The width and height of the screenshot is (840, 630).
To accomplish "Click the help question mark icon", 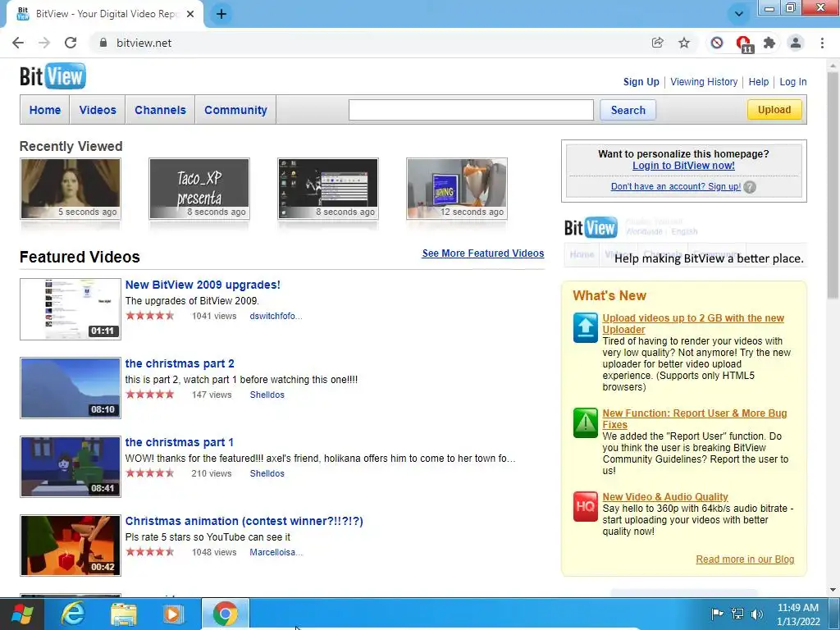I will (750, 187).
